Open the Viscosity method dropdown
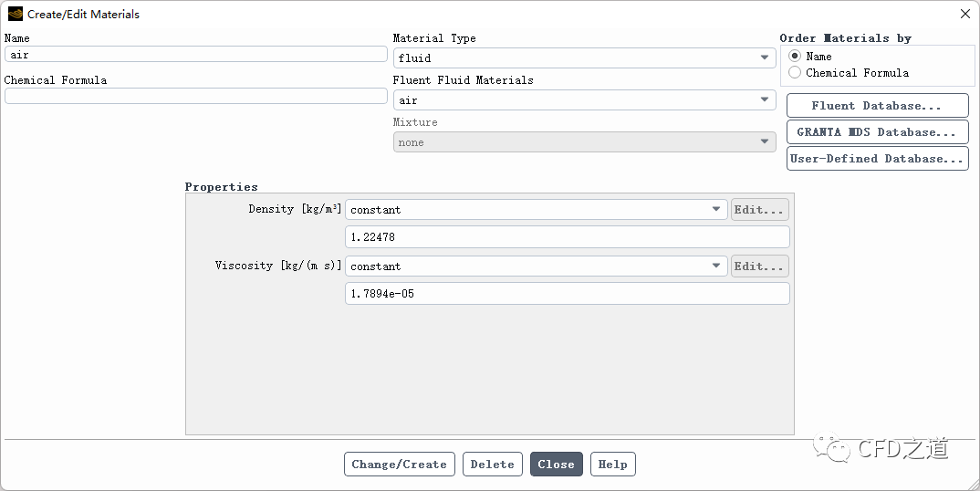Viewport: 980px width, 491px height. [536, 266]
